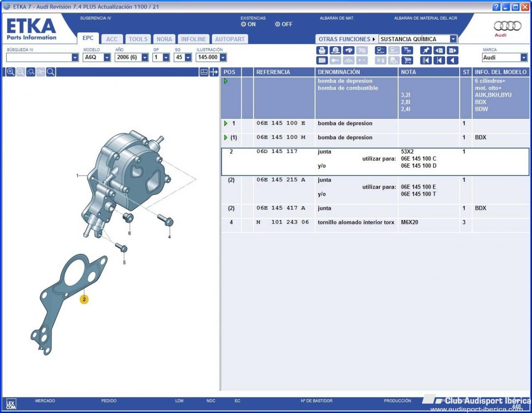The height and width of the screenshot is (413, 532).
Task: Expand the green triangle on row 06E 145 100 M
Action: click(226, 138)
